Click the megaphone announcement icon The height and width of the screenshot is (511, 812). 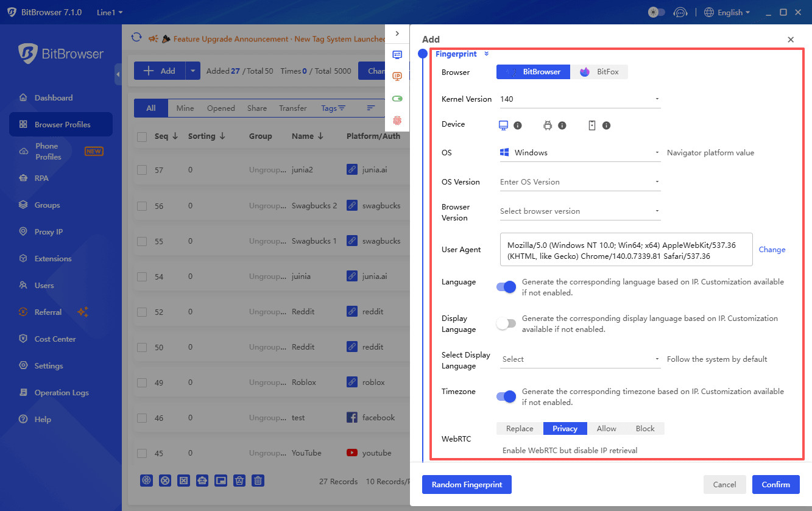[154, 38]
